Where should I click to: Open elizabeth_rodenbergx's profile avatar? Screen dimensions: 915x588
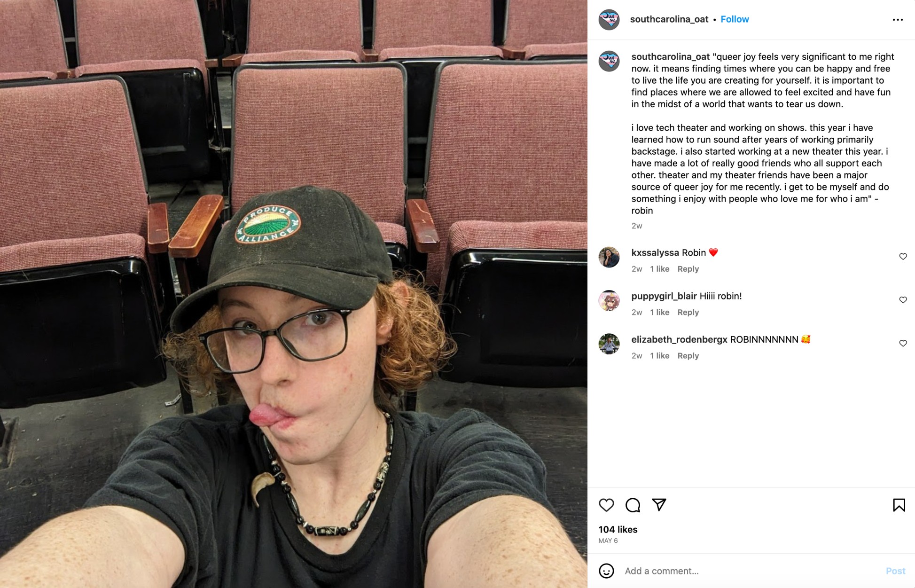(609, 344)
